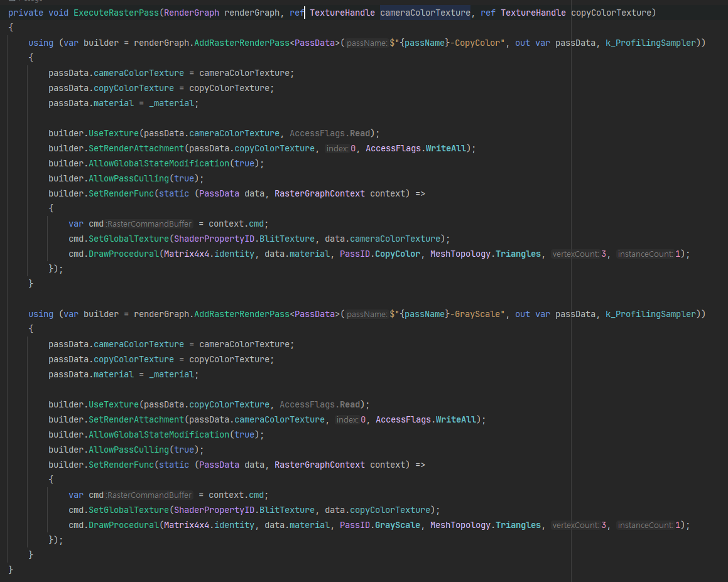Click the passName inlay hint before "-CopyColor"

tap(367, 43)
